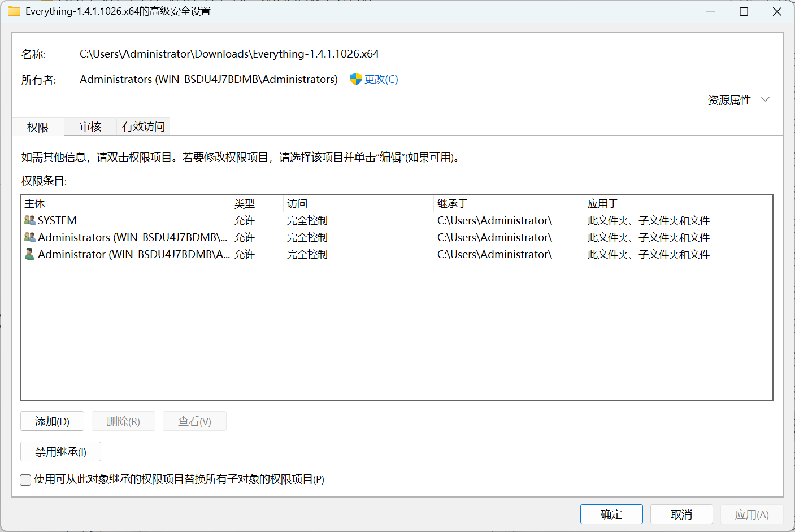The width and height of the screenshot is (795, 532).
Task: Click 此文件夹、子文件夹和文件 in the Administrator user row
Action: 649,254
